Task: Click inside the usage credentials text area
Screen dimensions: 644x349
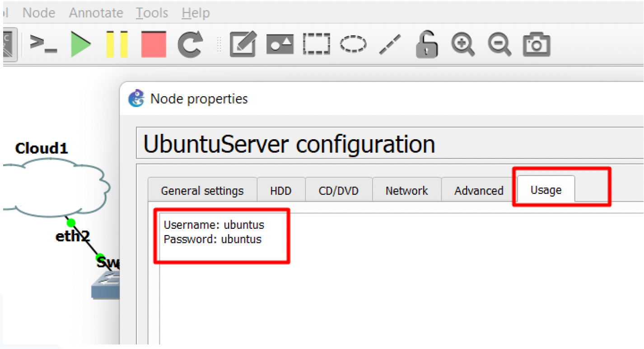Action: pyautogui.click(x=361, y=280)
